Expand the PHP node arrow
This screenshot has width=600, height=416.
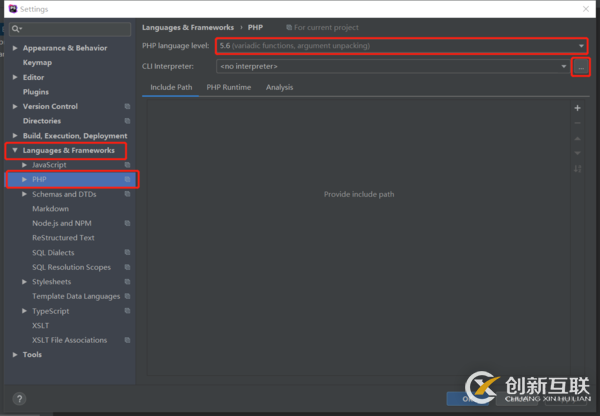coord(24,179)
